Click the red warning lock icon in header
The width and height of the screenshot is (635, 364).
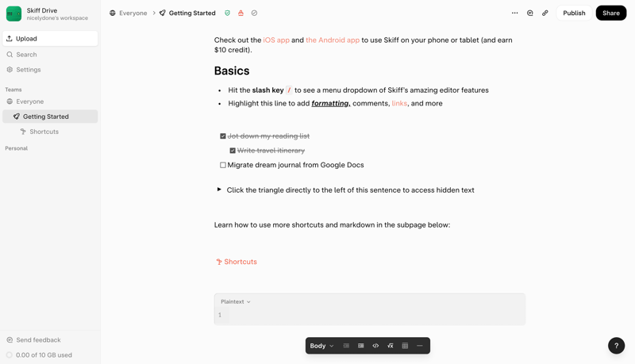[241, 13]
